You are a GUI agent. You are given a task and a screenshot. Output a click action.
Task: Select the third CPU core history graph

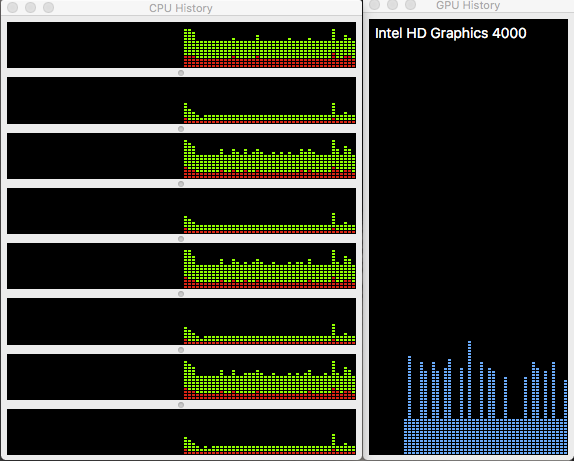182,156
